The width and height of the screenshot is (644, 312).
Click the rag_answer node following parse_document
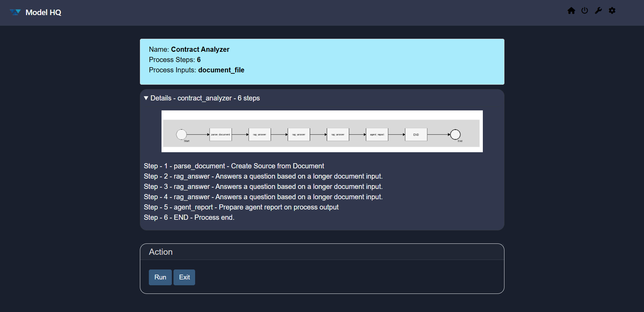pyautogui.click(x=260, y=134)
